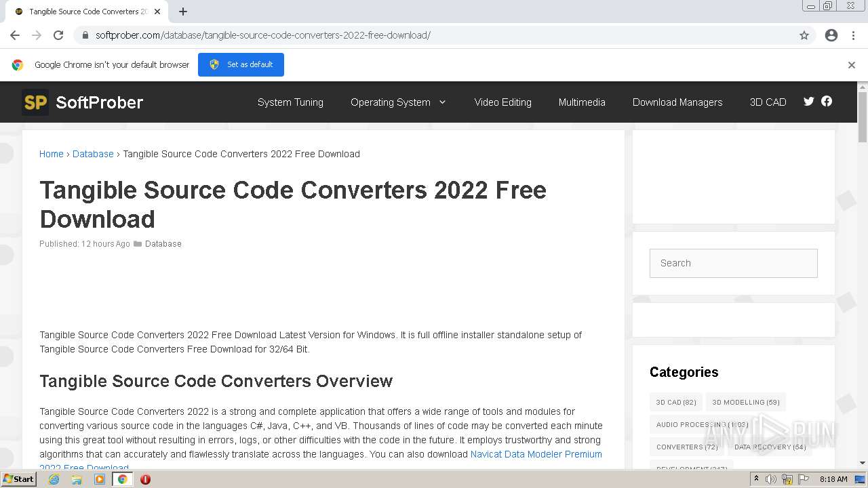
Task: Show hidden tray icons arrow
Action: [x=756, y=479]
